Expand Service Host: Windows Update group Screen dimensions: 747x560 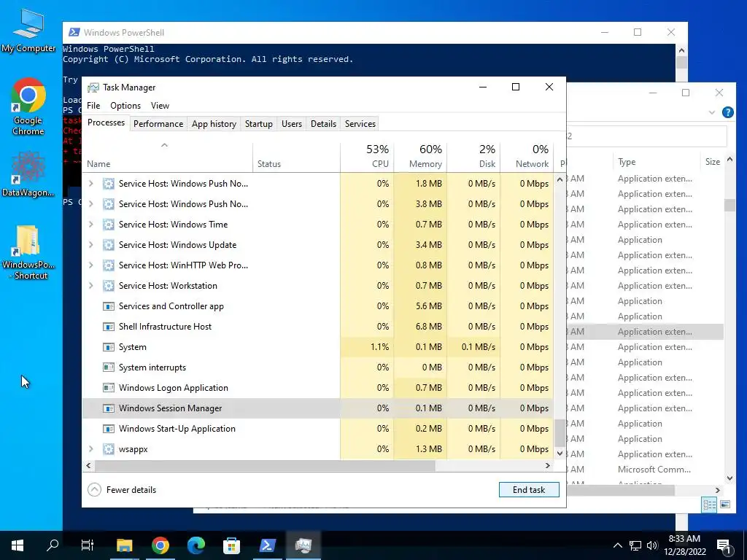coord(91,245)
